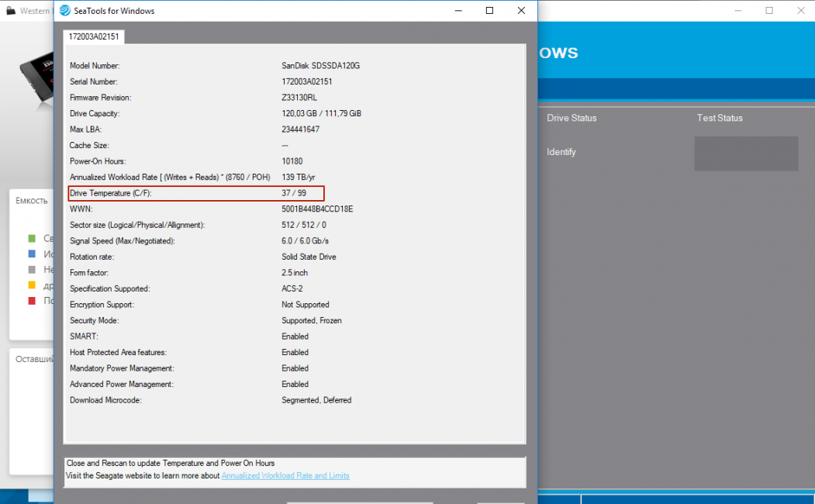Maximize the background SeaTools main window
The height and width of the screenshot is (504, 815).
[769, 11]
